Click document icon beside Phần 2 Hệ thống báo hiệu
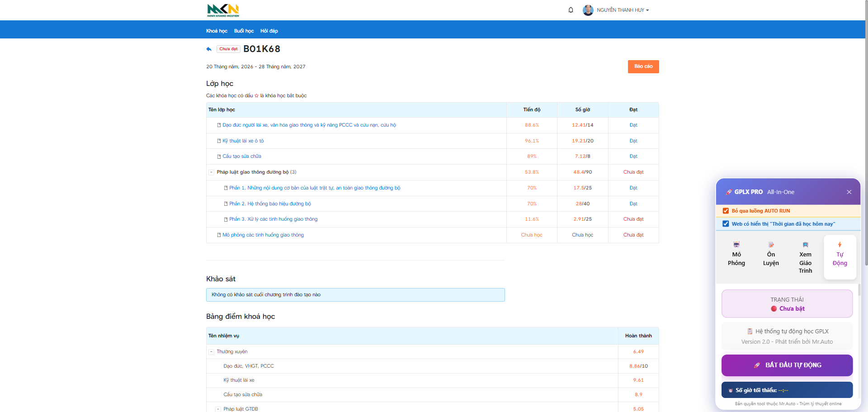Screen dimensions: 868x412 tap(226, 204)
